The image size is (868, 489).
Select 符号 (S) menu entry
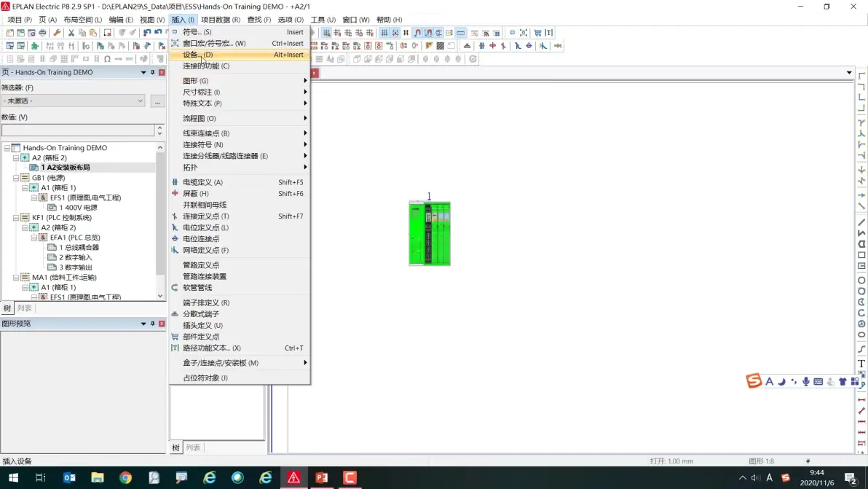pyautogui.click(x=239, y=32)
